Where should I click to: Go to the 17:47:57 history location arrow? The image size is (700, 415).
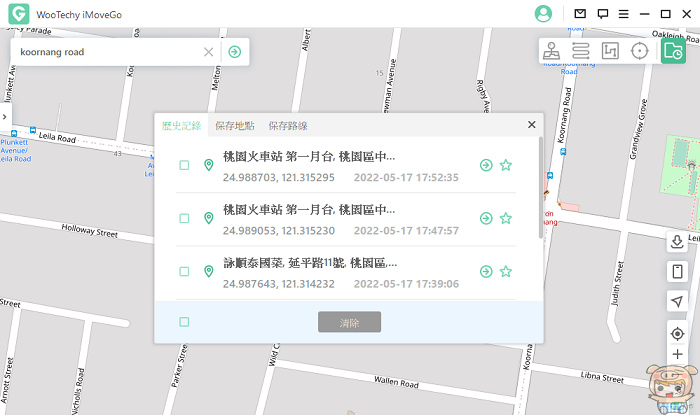coord(486,218)
